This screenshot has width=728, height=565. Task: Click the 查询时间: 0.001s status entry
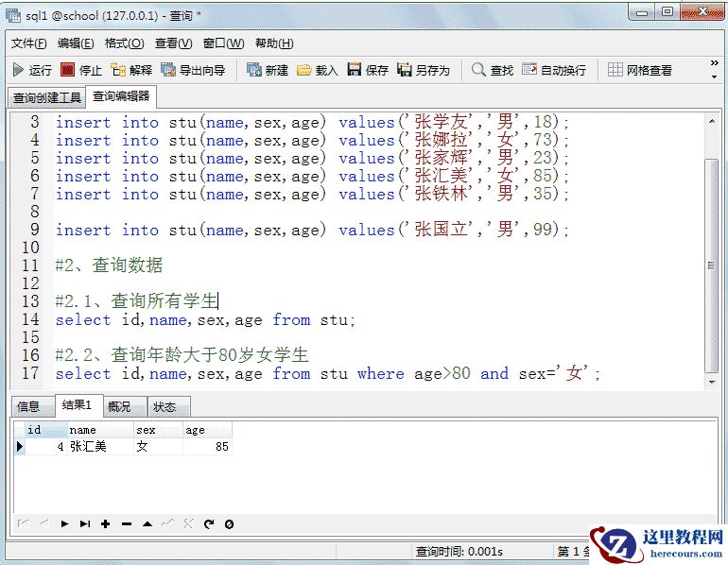point(459,551)
